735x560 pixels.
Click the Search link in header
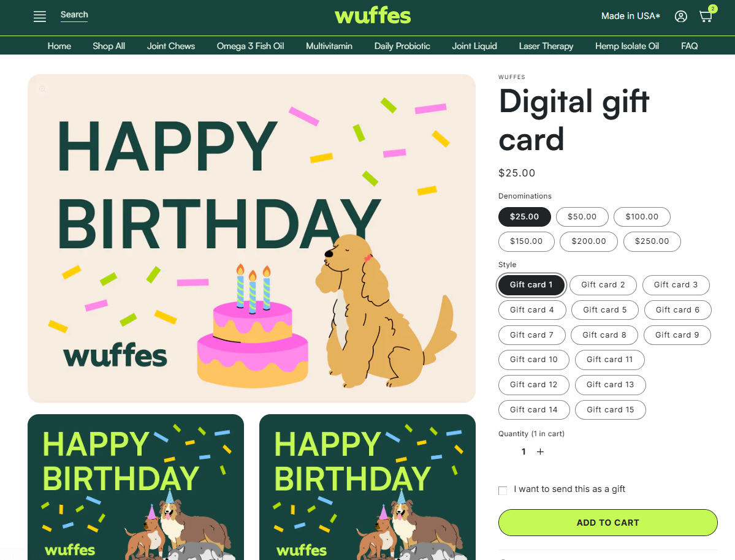pyautogui.click(x=74, y=15)
